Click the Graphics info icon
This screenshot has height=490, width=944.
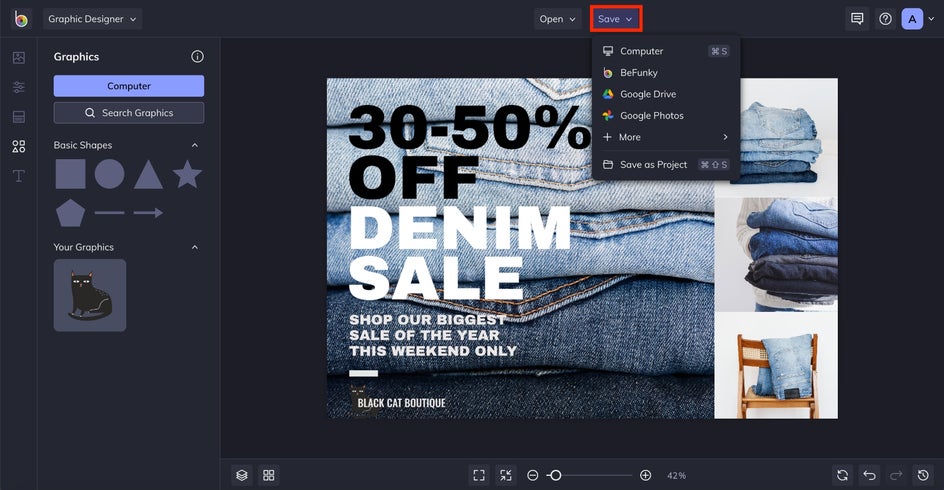[x=197, y=57]
